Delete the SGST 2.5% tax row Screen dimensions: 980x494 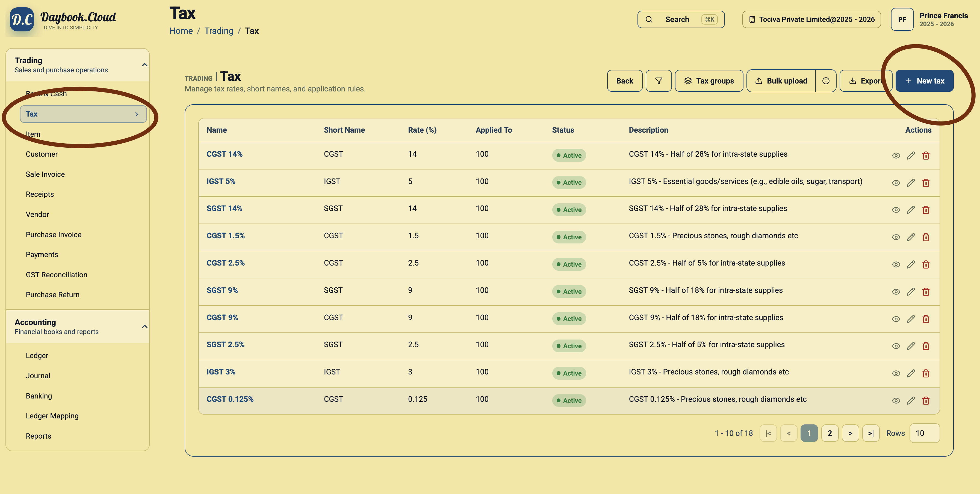(x=926, y=346)
